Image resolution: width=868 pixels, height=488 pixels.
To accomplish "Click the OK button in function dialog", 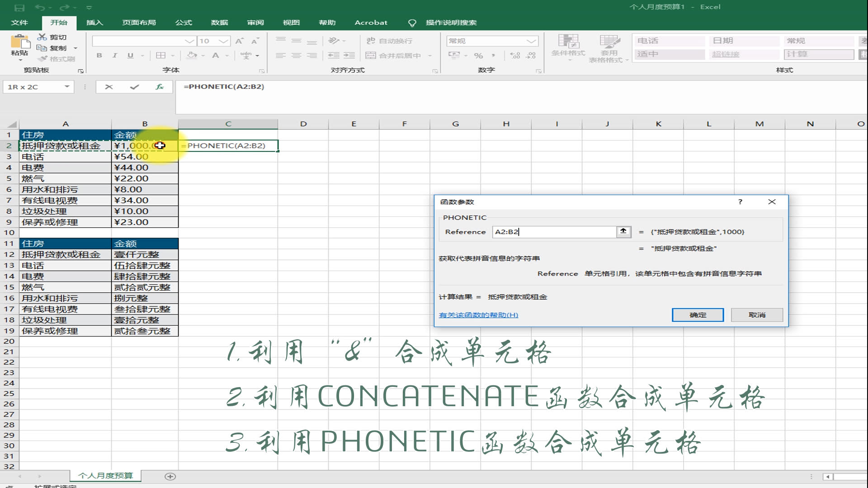I will tap(698, 315).
